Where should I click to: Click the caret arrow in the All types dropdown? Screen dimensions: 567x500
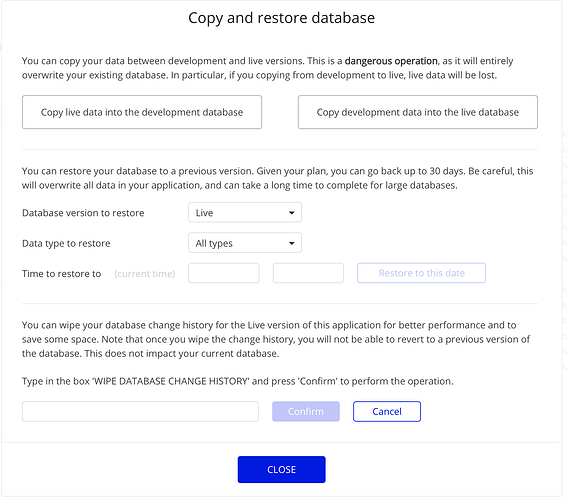(x=291, y=243)
